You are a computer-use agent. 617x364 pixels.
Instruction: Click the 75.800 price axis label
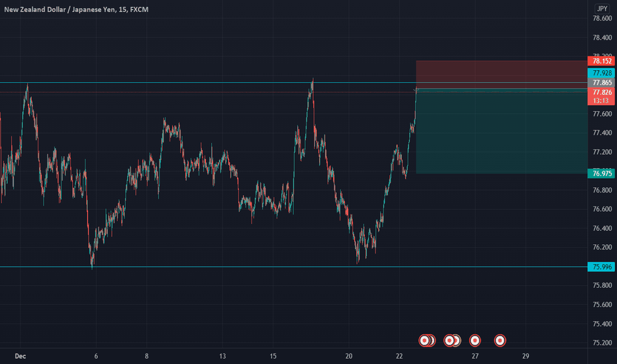[x=602, y=285]
